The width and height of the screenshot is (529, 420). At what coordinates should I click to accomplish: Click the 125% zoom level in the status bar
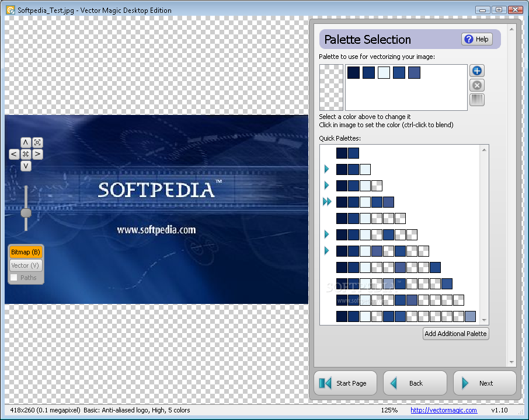coord(389,410)
